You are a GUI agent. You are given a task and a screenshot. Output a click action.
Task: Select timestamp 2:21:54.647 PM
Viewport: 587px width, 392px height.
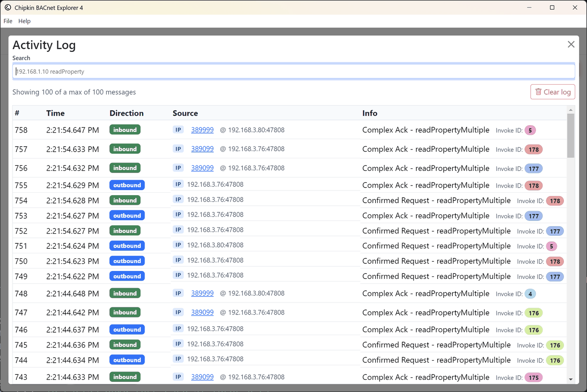[x=73, y=130]
